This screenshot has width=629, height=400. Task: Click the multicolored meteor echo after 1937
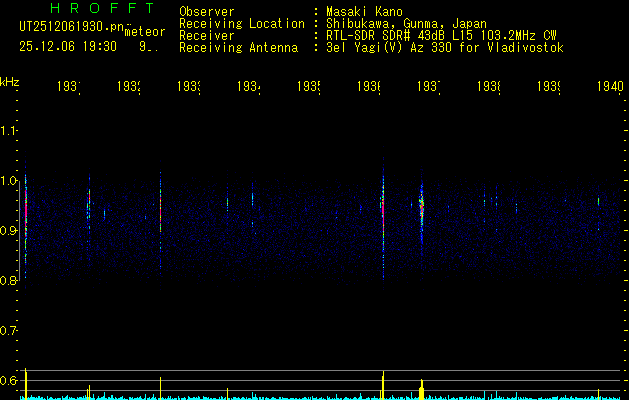[x=422, y=208]
